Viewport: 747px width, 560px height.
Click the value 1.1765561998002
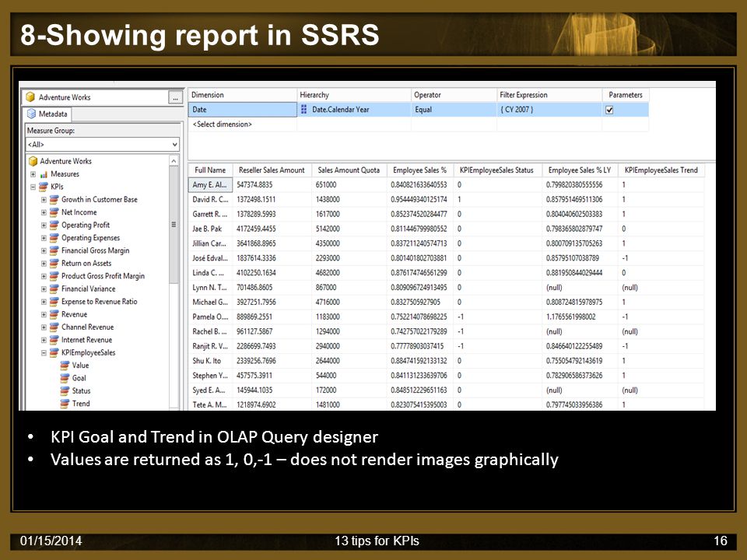pyautogui.click(x=570, y=317)
